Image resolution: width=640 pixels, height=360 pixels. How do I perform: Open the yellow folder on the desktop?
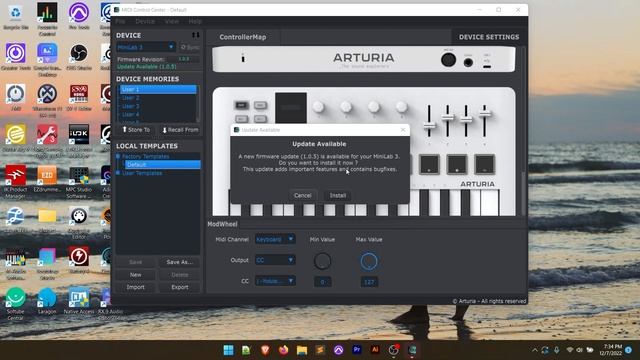tap(47, 216)
